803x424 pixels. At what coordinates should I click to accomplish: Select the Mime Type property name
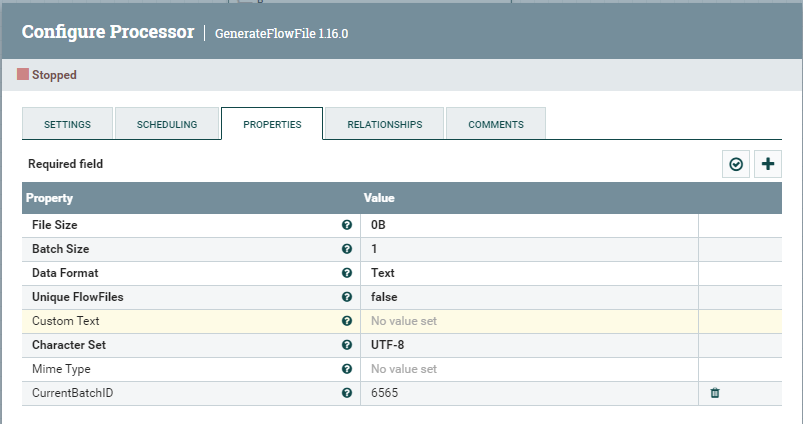61,369
